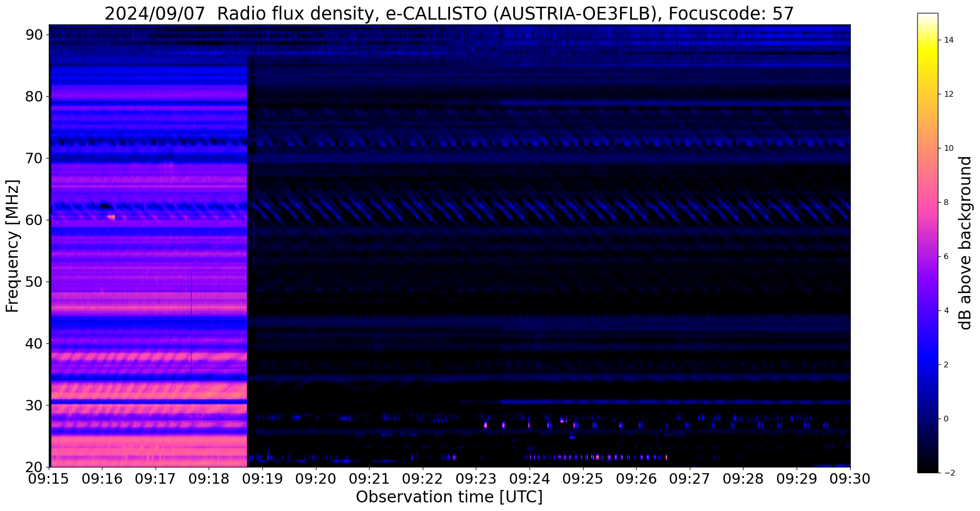Select the 09:24 time tick label
Viewport: 980px width, 511px height.
pos(529,479)
